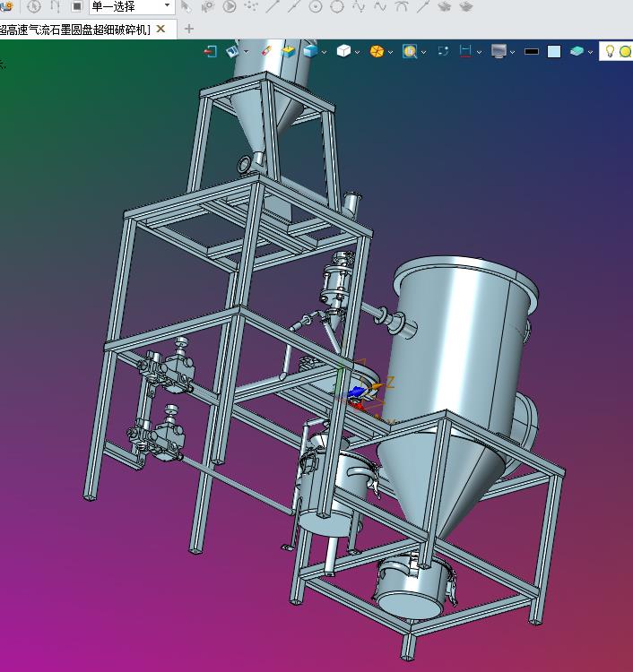Click the circle with quadrant points icon
The height and width of the screenshot is (672, 633).
point(337,6)
